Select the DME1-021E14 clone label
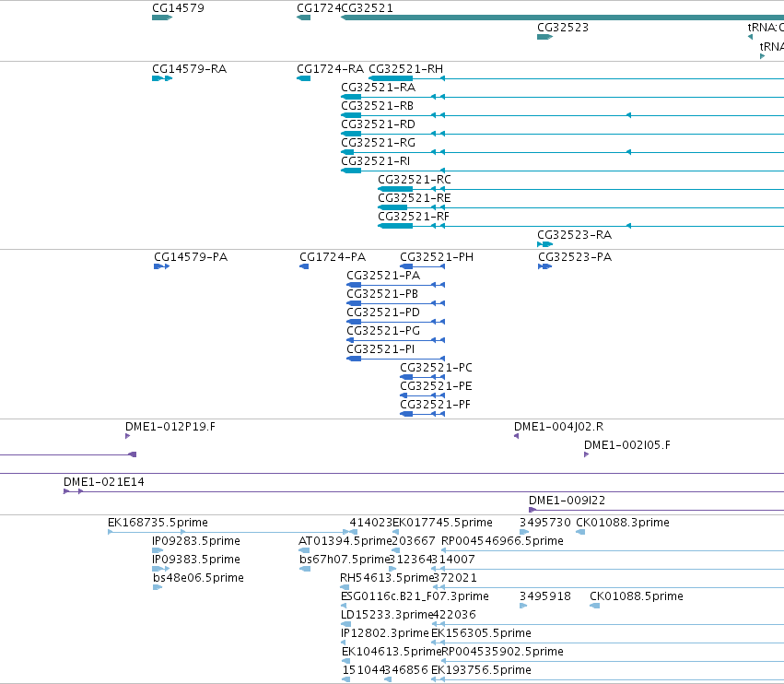Screen dimensions: 784x684 [103, 482]
